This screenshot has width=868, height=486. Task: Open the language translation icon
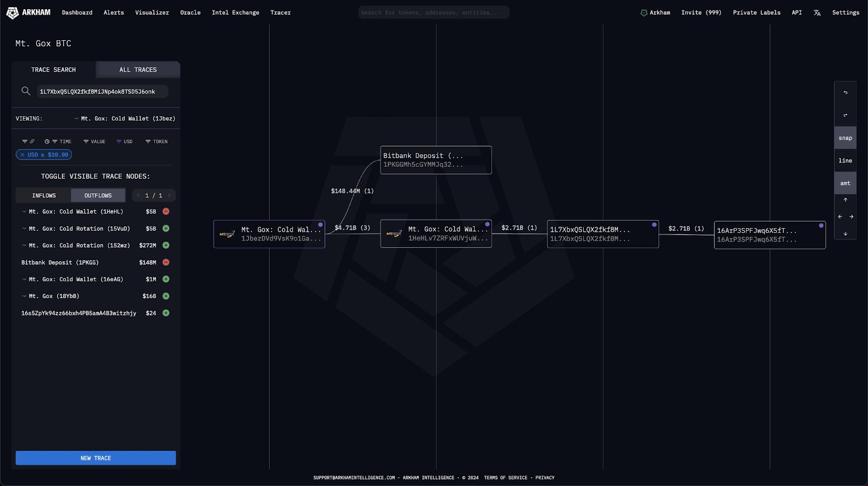tap(817, 12)
